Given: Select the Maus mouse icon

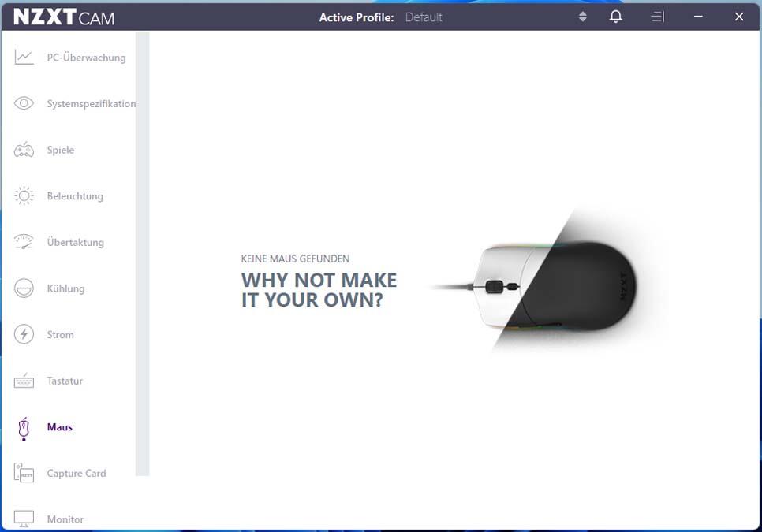Looking at the screenshot, I should (x=24, y=428).
